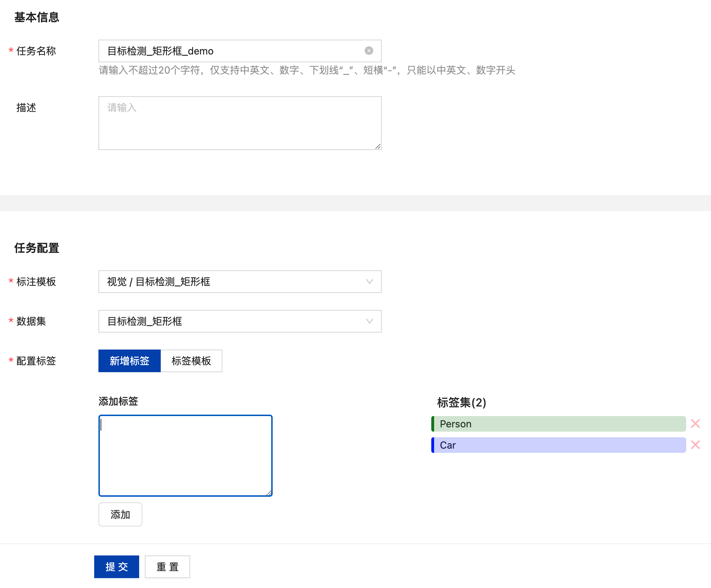Click the 任务配置 section heading
Viewport: 711px width, 588px height.
pyautogui.click(x=37, y=248)
